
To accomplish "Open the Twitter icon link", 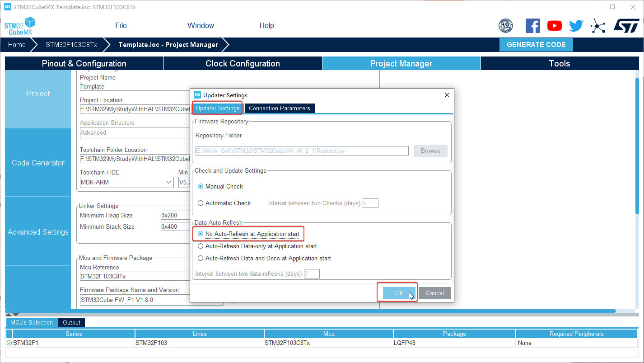I will [x=576, y=26].
